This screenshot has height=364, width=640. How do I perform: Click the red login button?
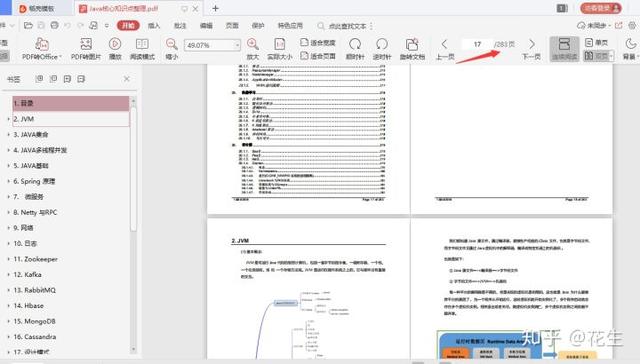[601, 8]
